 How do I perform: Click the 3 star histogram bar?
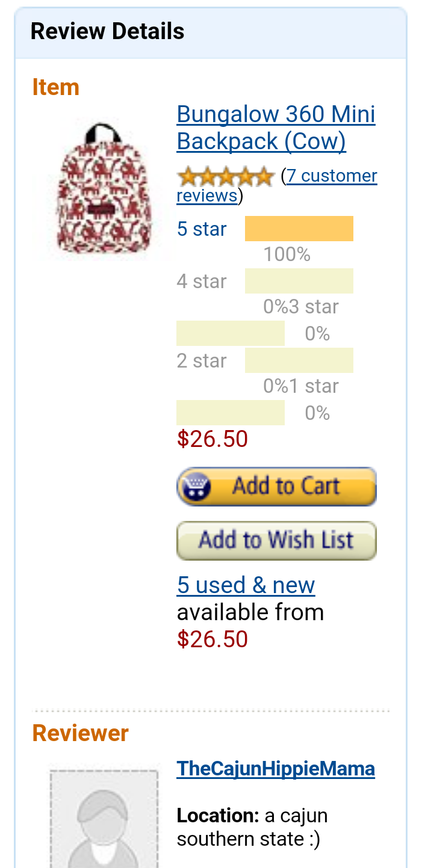[x=230, y=333]
